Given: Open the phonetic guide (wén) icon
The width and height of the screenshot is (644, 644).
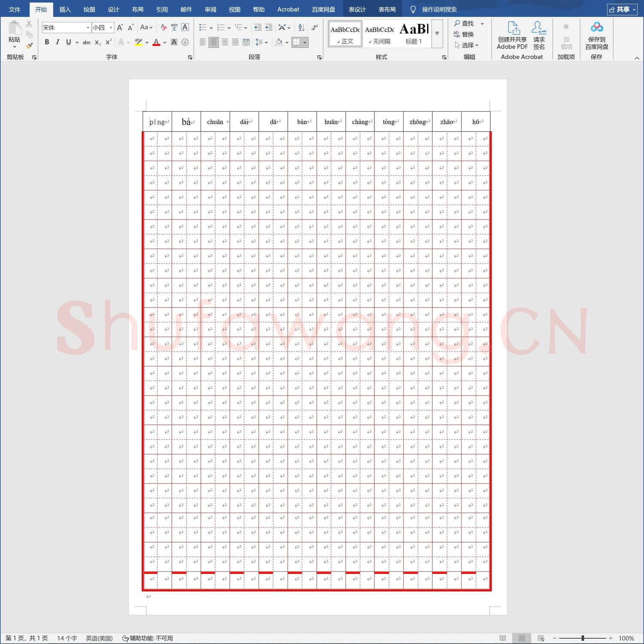Looking at the screenshot, I should [174, 27].
